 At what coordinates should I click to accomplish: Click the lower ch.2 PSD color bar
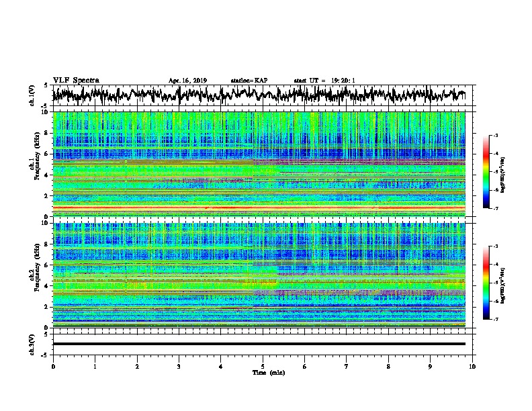(x=486, y=283)
